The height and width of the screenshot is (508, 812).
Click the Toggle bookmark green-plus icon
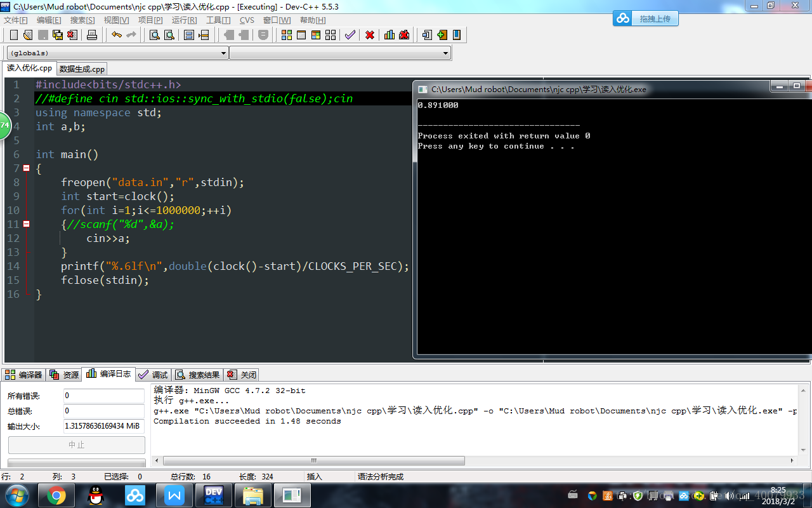click(x=442, y=35)
